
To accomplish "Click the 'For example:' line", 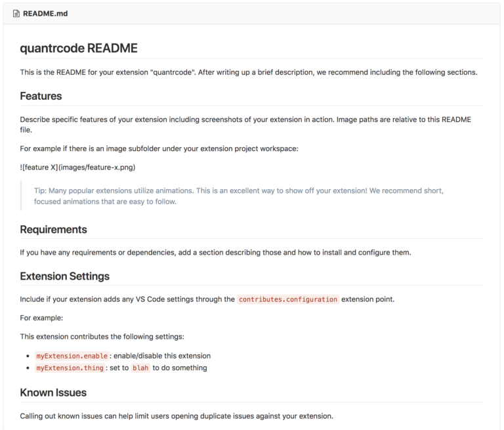I will pos(41,318).
